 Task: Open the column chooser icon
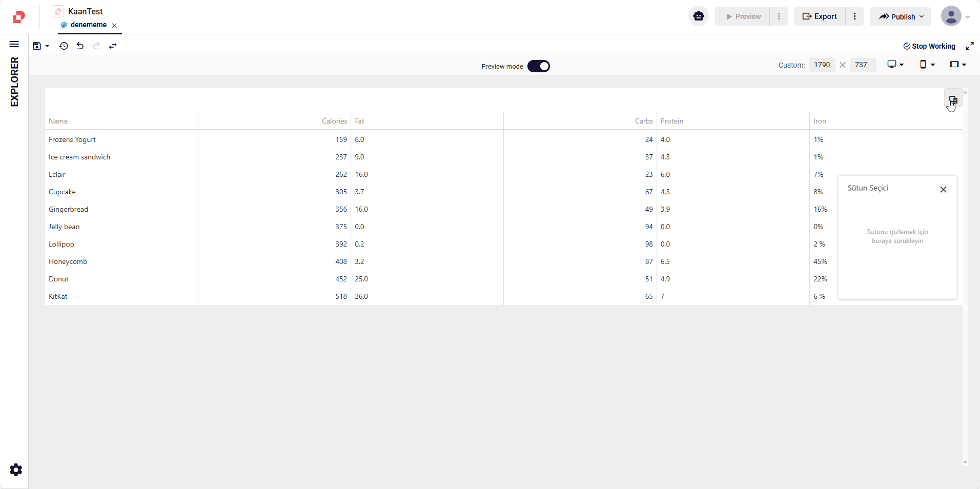pos(953,100)
